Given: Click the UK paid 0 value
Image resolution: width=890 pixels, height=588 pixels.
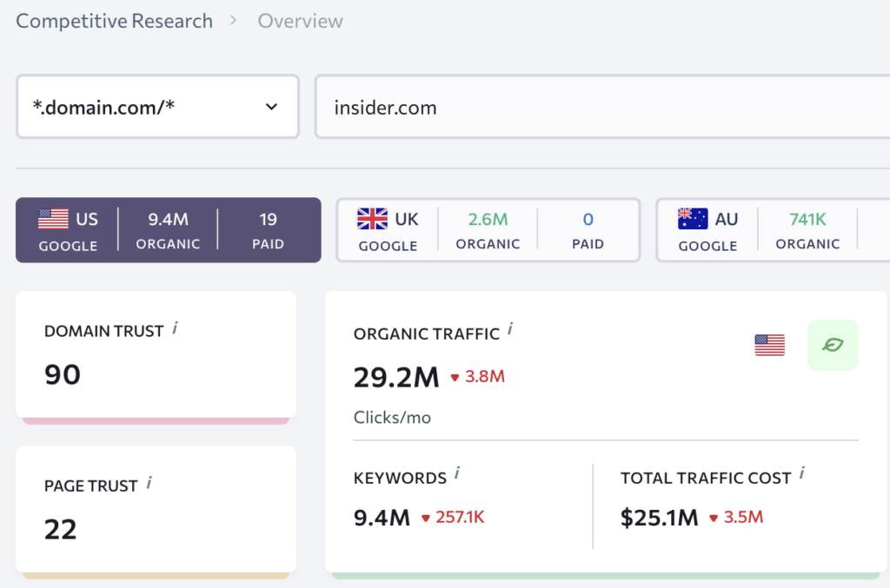Looking at the screenshot, I should point(588,220).
